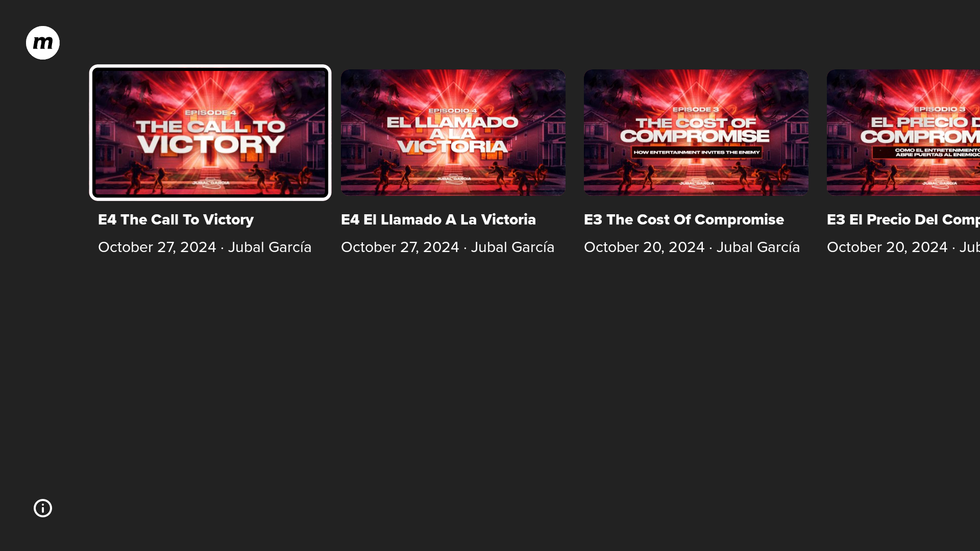Image resolution: width=980 pixels, height=551 pixels.
Task: Click title 'E4 El Llamado A La Victoria'
Action: coord(438,220)
